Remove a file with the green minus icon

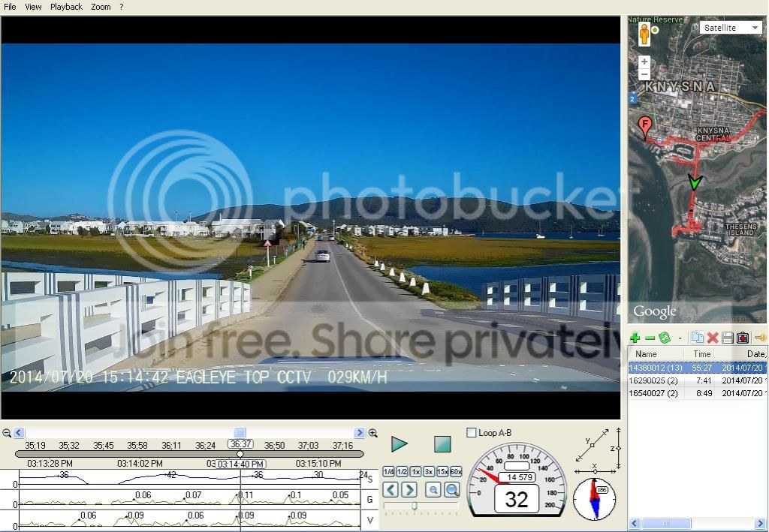click(650, 338)
